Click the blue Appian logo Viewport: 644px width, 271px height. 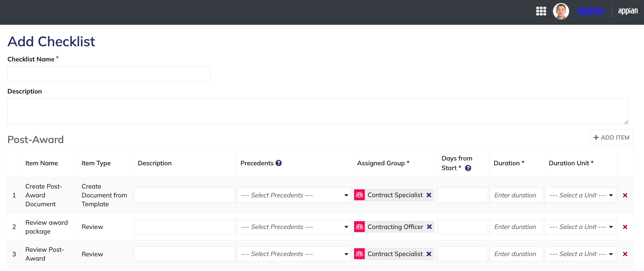pos(590,11)
